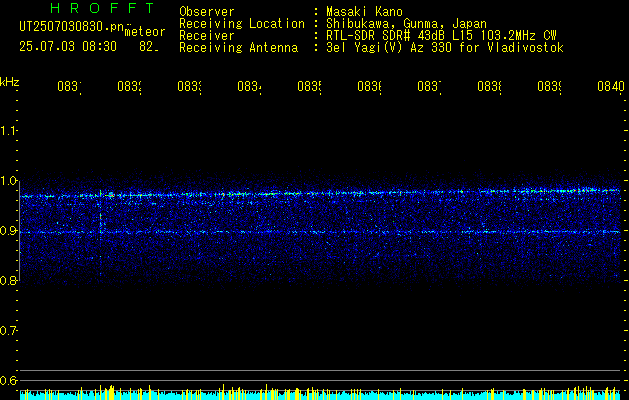
Task: Click the RTL-SDR receiver description text
Action: [441, 36]
